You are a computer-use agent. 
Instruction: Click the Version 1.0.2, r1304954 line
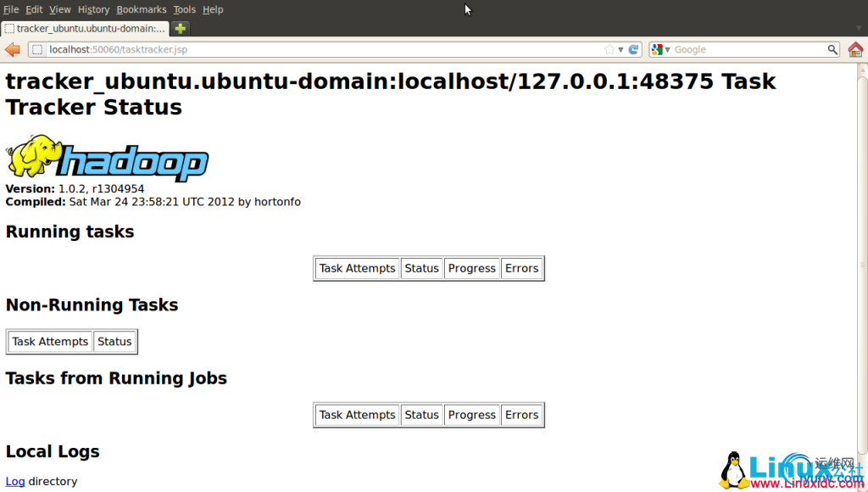click(75, 189)
